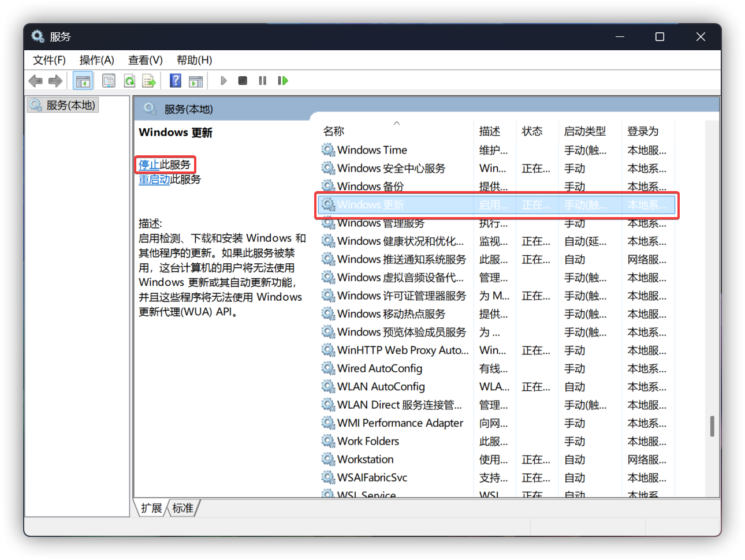
Task: Toggle the action pane toolbar icon
Action: (196, 81)
